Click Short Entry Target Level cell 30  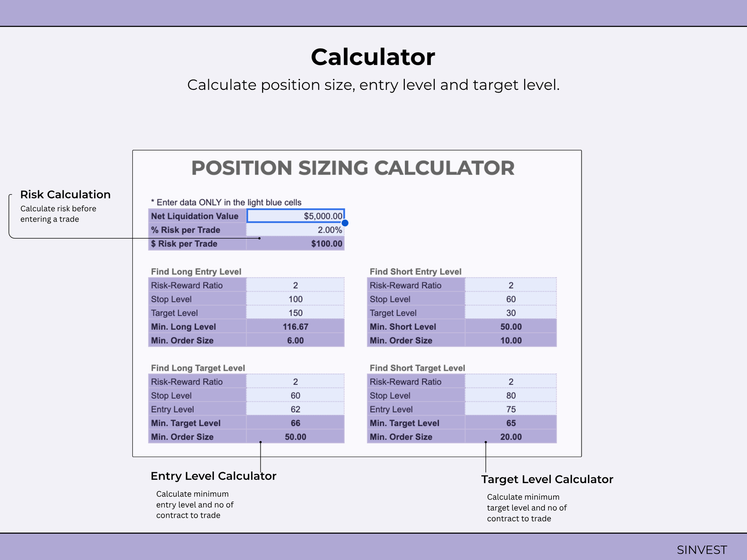click(x=511, y=313)
